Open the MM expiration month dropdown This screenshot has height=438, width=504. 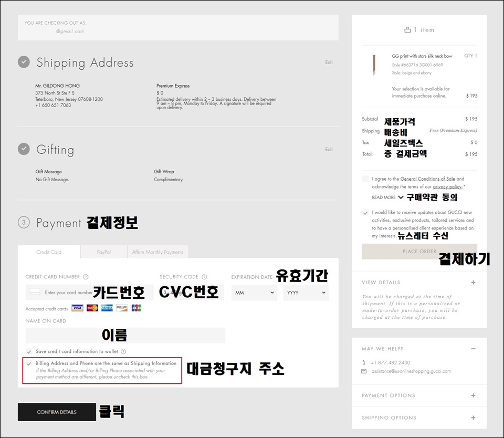coord(254,293)
